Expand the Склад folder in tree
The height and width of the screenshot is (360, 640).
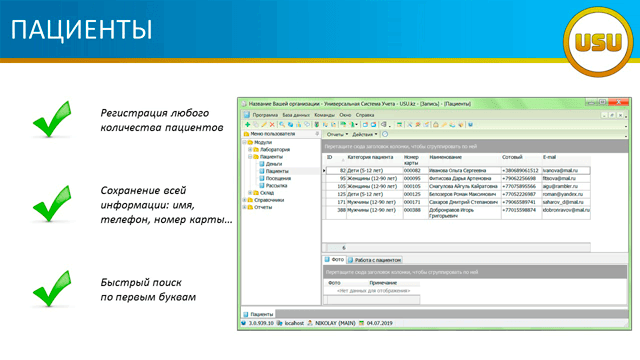(250, 193)
